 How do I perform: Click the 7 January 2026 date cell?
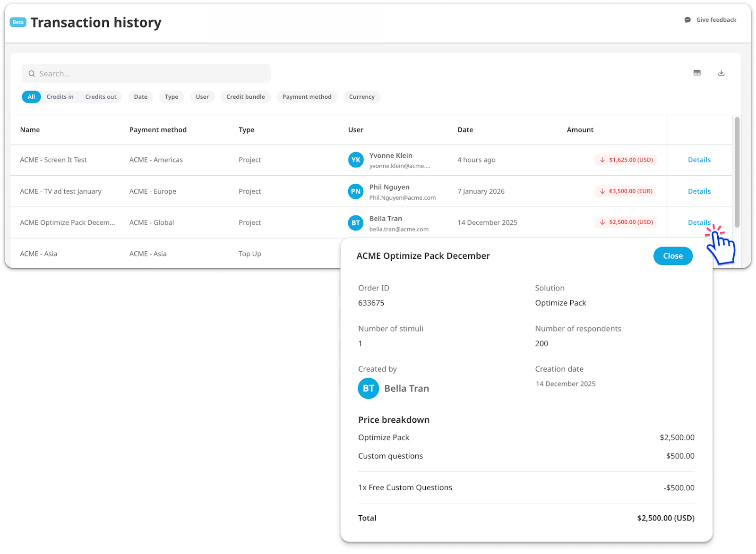point(481,191)
